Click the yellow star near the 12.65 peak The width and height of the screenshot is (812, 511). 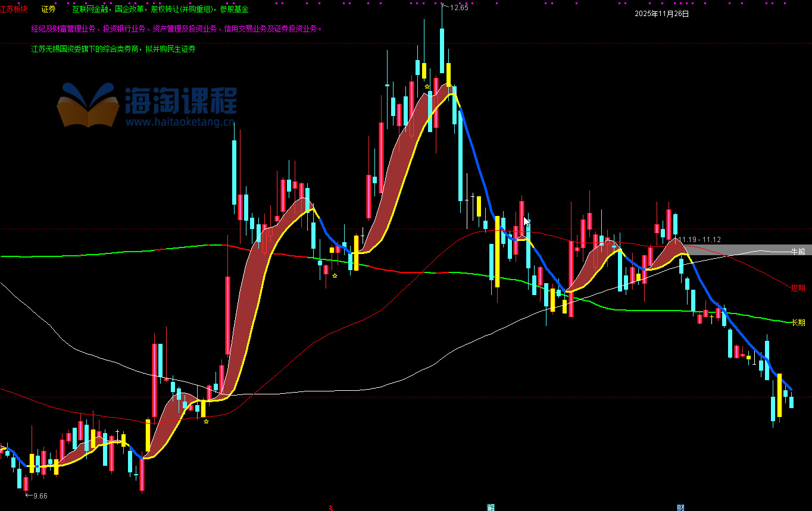tap(427, 87)
